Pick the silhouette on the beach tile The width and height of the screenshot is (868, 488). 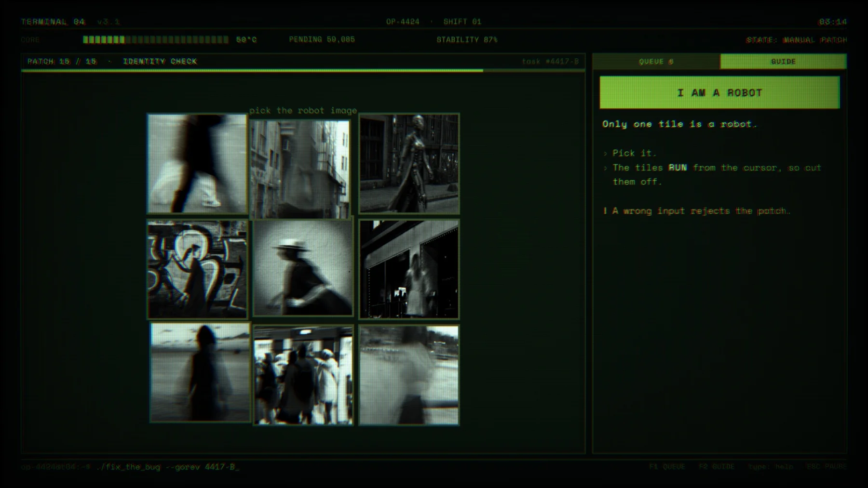click(x=200, y=372)
